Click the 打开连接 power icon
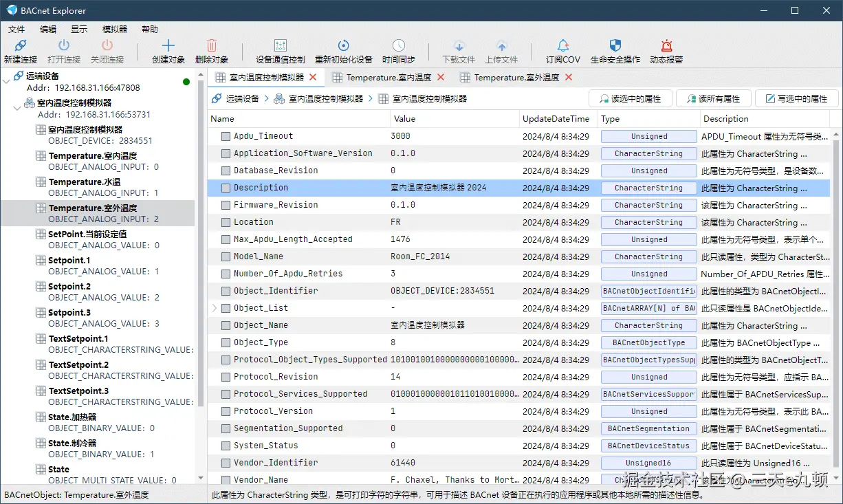843x504 pixels. [64, 45]
